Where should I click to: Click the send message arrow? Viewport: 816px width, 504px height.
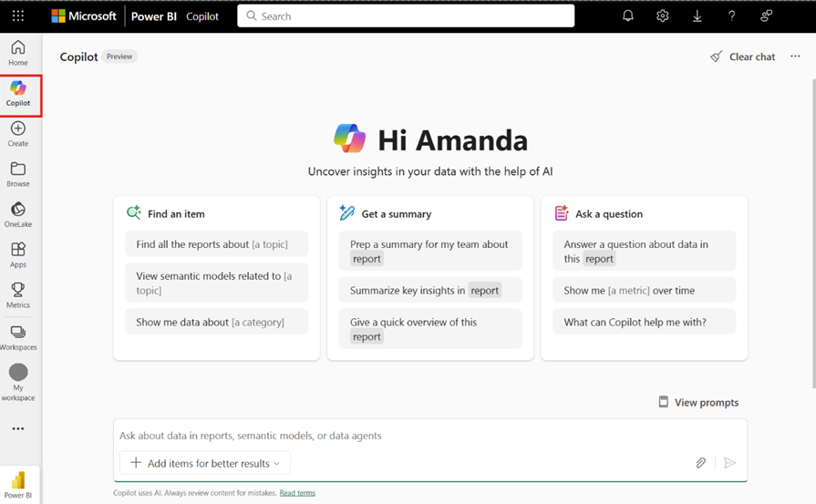coord(729,463)
